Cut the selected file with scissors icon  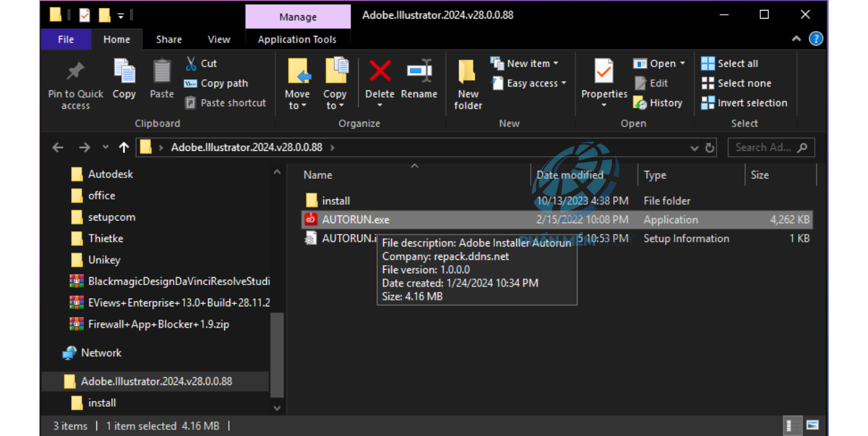pyautogui.click(x=201, y=63)
